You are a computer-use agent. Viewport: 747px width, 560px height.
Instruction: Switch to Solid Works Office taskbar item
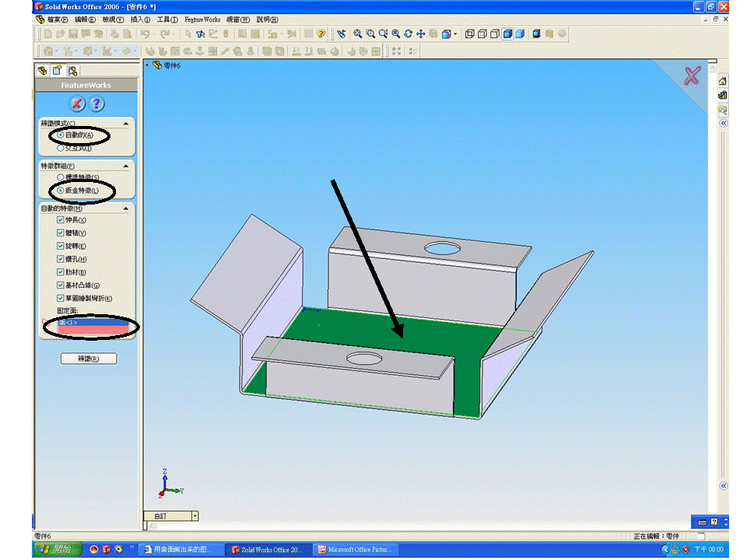click(x=268, y=550)
